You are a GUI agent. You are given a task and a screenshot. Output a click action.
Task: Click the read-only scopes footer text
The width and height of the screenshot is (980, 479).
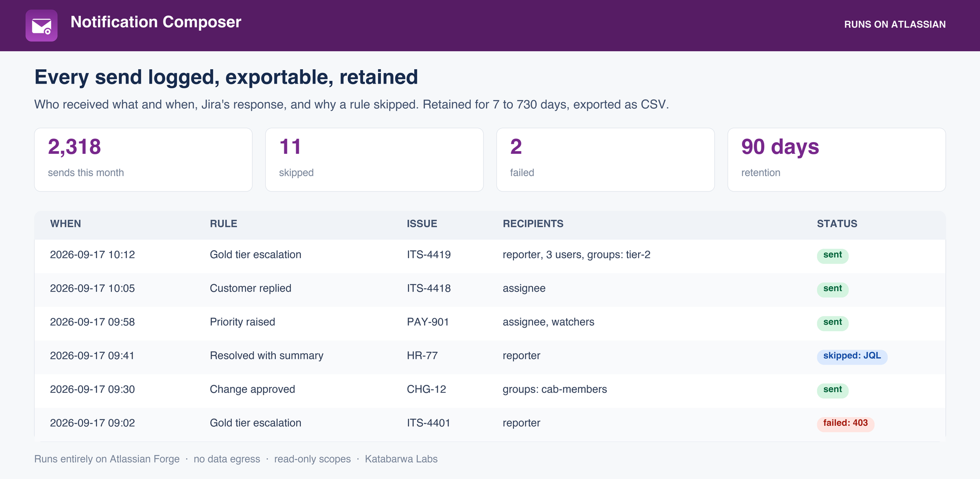tap(313, 459)
